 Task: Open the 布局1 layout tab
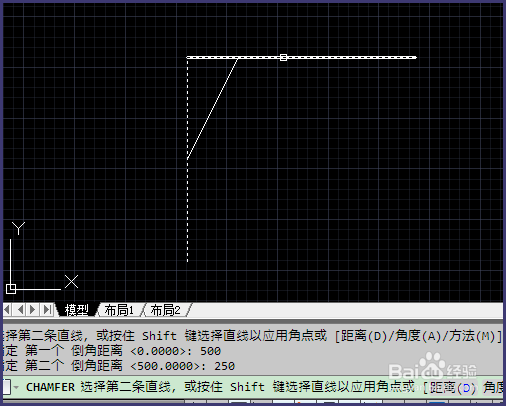[x=119, y=310]
